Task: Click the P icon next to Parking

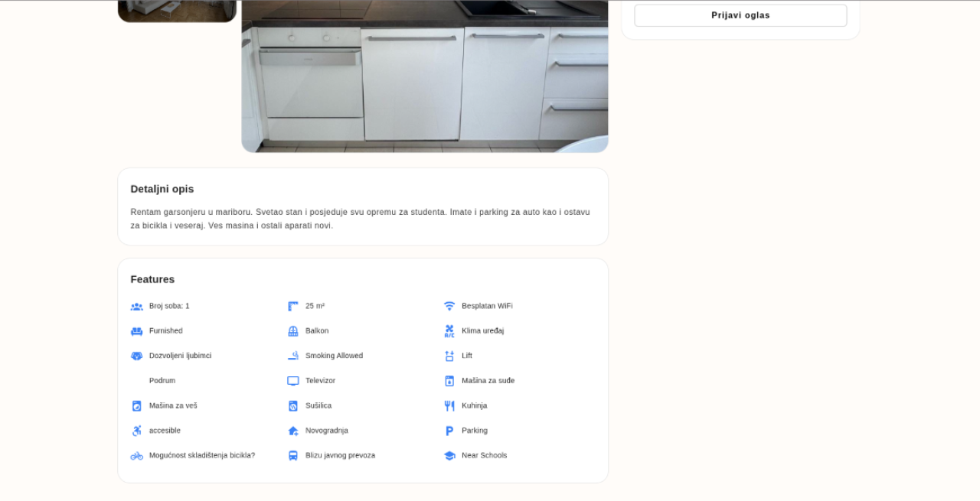Action: point(449,431)
